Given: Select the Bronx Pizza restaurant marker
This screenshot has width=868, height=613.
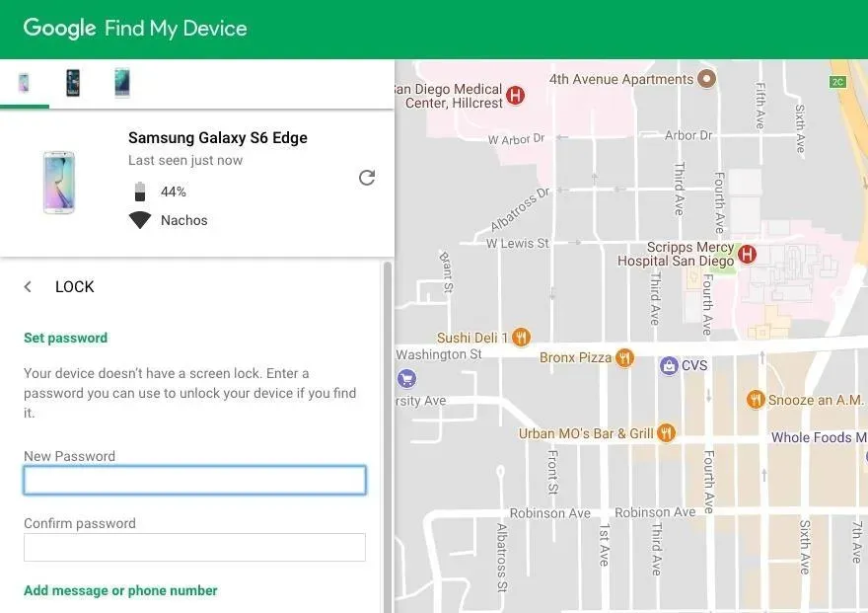Looking at the screenshot, I should point(624,357).
